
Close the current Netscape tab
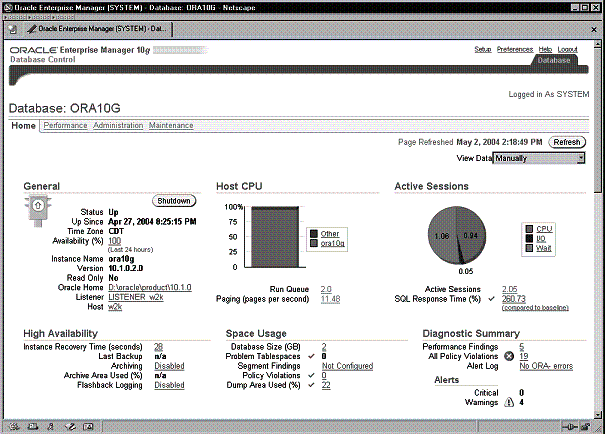coord(594,29)
